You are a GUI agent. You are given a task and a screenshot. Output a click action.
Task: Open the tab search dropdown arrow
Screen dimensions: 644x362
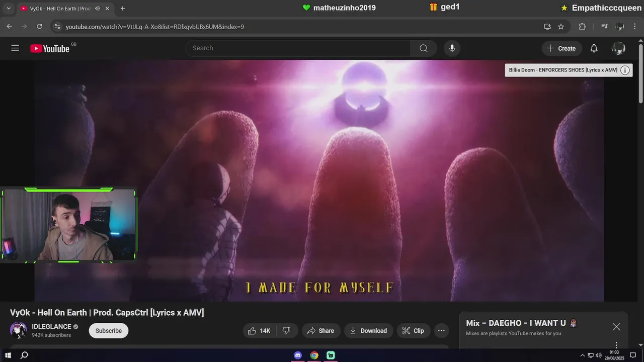pos(8,9)
